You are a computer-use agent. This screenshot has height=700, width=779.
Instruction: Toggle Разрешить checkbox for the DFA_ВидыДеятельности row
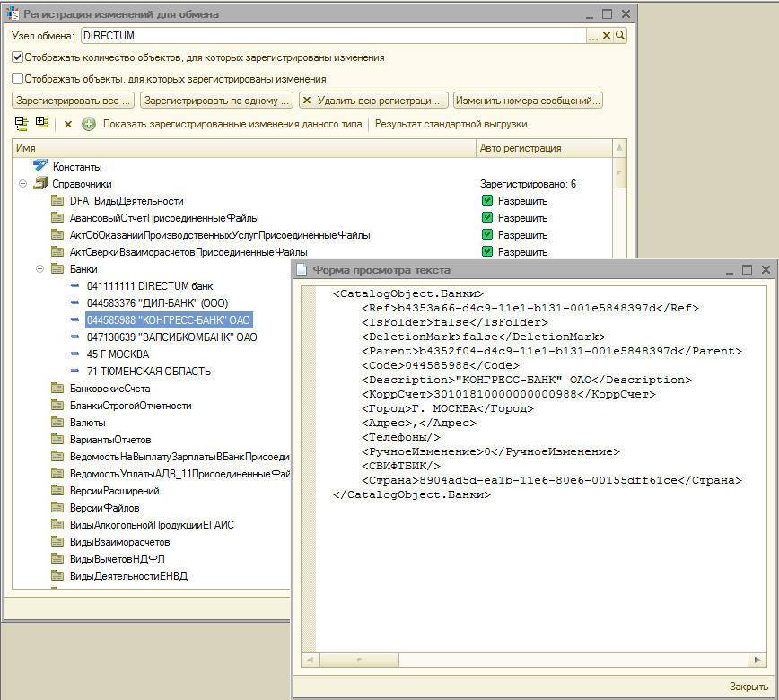(x=487, y=201)
